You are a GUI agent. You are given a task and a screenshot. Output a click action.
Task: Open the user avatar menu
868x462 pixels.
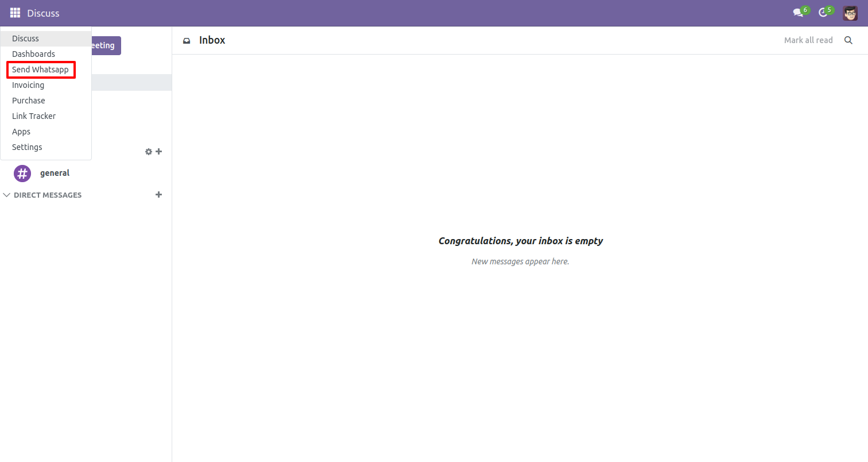850,13
